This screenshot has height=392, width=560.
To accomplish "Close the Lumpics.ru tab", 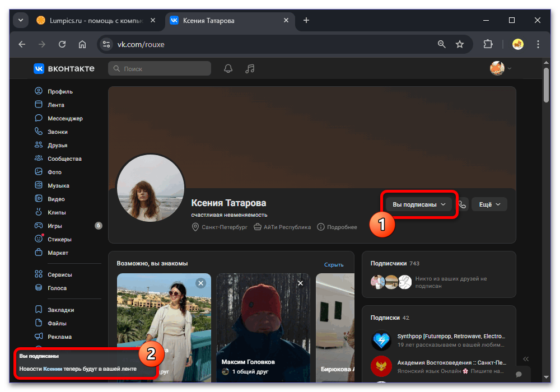I will click(153, 20).
